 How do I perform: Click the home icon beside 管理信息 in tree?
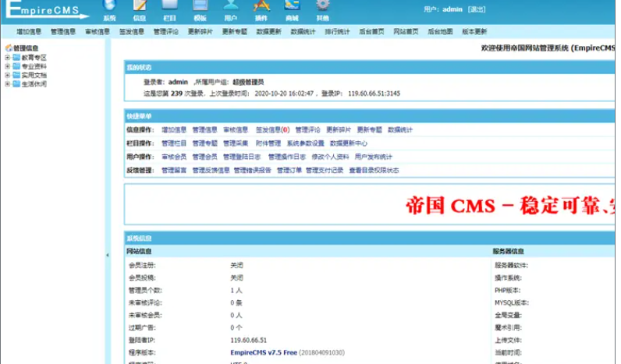[x=9, y=48]
